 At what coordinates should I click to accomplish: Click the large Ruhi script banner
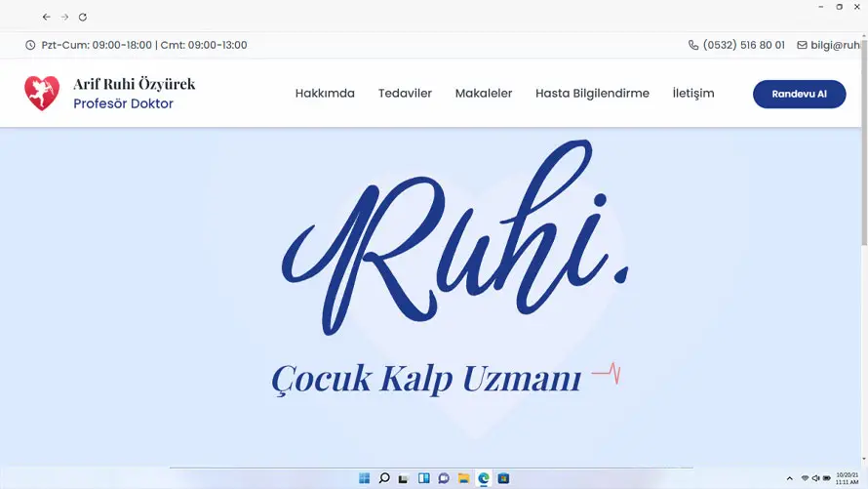[455, 237]
